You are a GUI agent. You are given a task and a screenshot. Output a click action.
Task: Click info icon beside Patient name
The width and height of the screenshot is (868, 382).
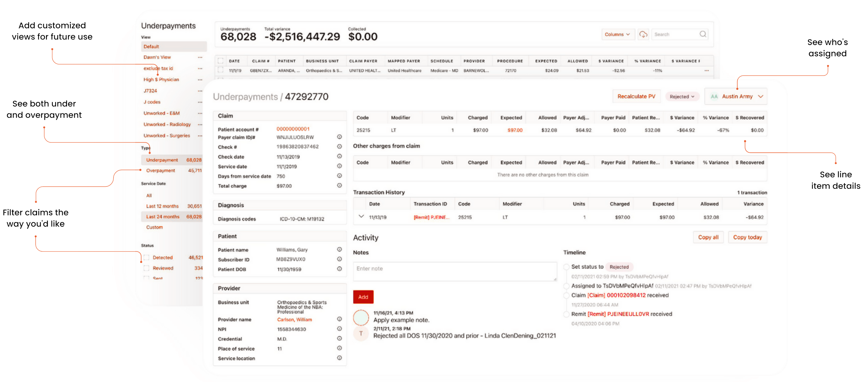coord(339,249)
